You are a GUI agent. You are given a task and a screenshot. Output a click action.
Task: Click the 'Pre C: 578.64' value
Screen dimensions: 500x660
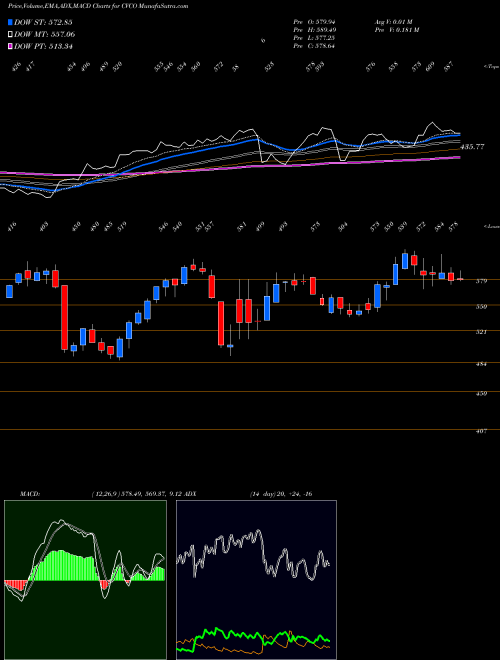click(314, 46)
